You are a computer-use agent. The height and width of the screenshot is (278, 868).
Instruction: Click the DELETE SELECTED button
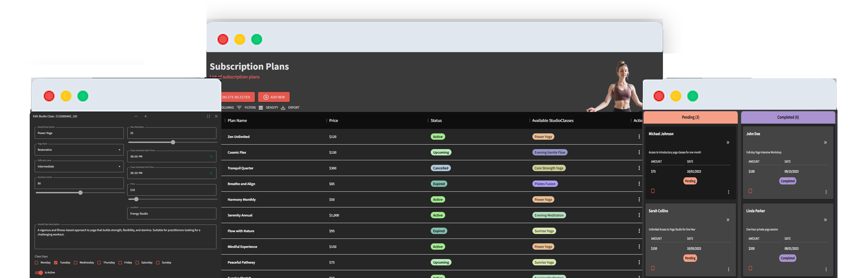point(237,97)
